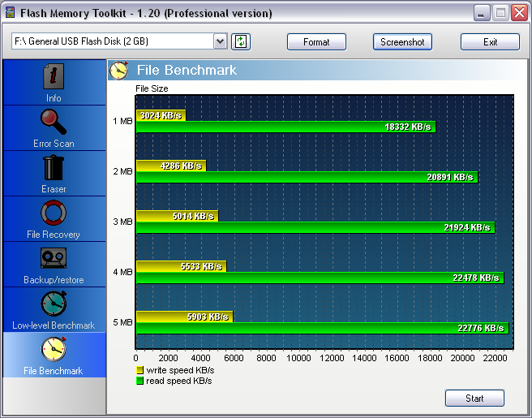Click the 3 MB row label

click(122, 222)
